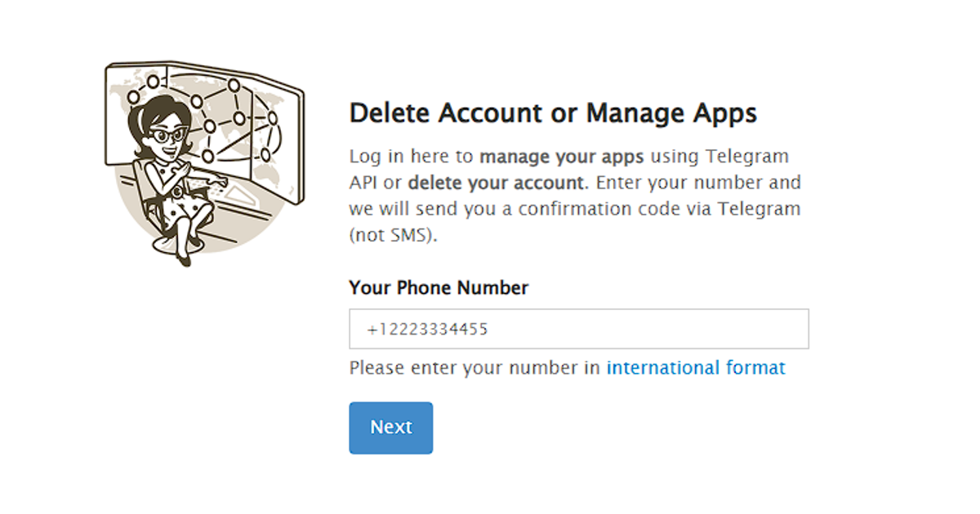This screenshot has height=514, width=980.
Task: Click the bold "manage your apps" text
Action: click(x=562, y=156)
